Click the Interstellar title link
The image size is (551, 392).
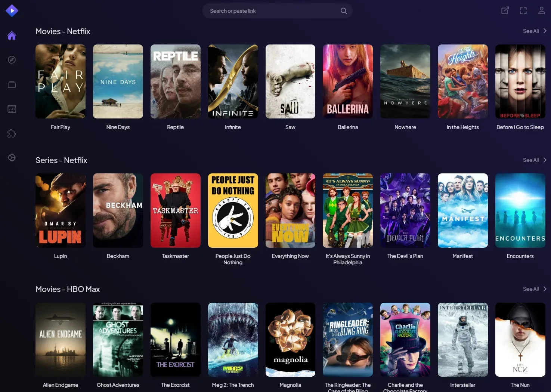(x=462, y=385)
